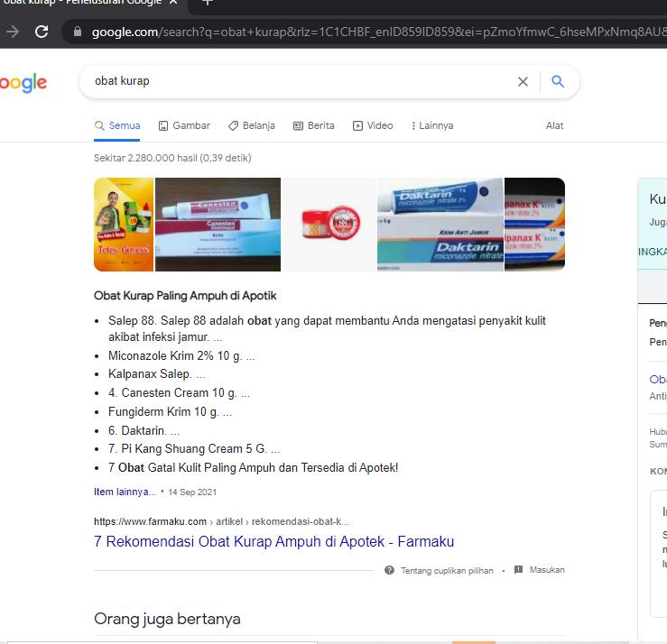
Task: Open the farmaku.com URL breadcrumb
Action: coord(221,521)
